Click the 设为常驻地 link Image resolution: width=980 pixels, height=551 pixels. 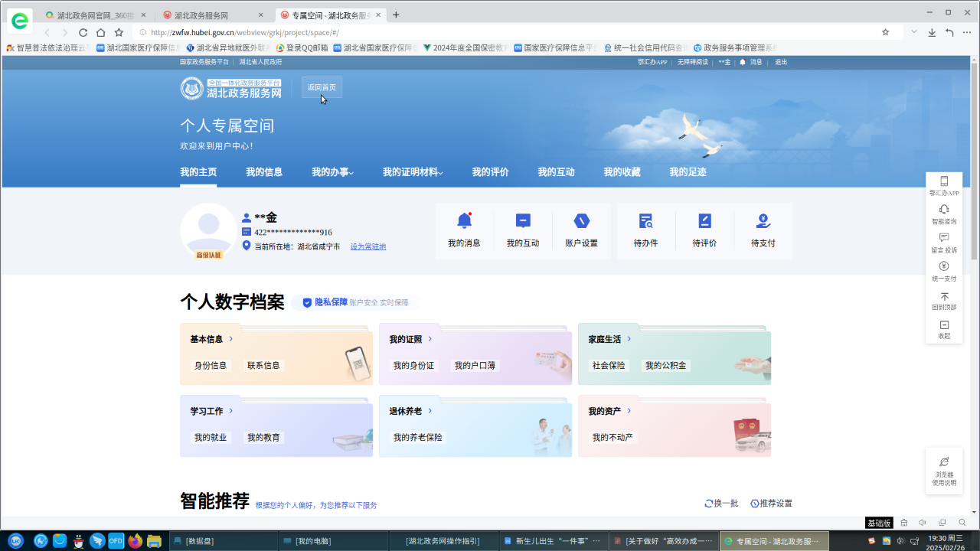[368, 246]
